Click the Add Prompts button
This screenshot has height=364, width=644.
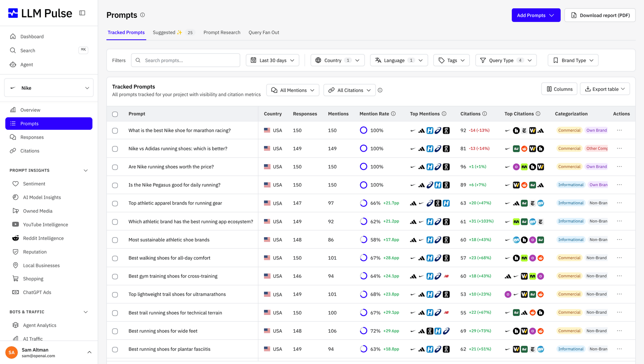[536, 15]
